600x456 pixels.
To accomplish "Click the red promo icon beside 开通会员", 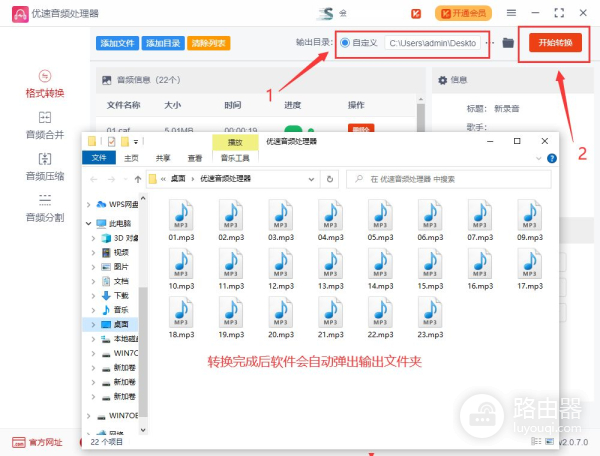I will (416, 14).
